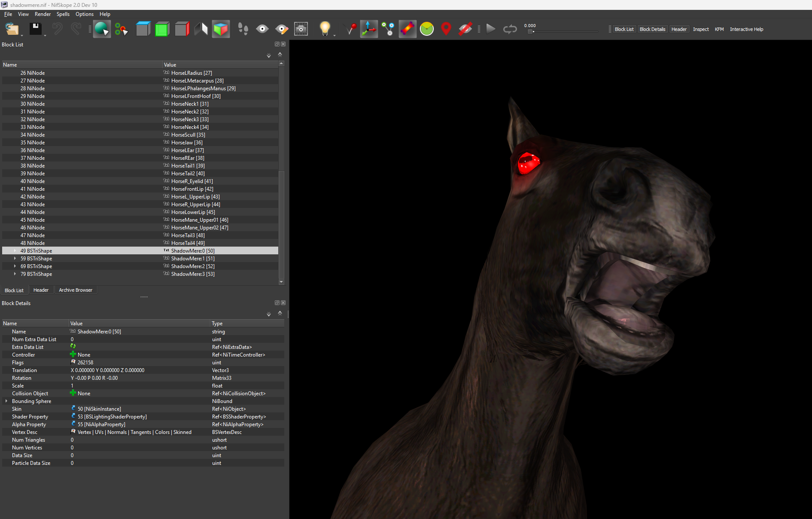Toggle the colorful bone texture icon

[408, 29]
